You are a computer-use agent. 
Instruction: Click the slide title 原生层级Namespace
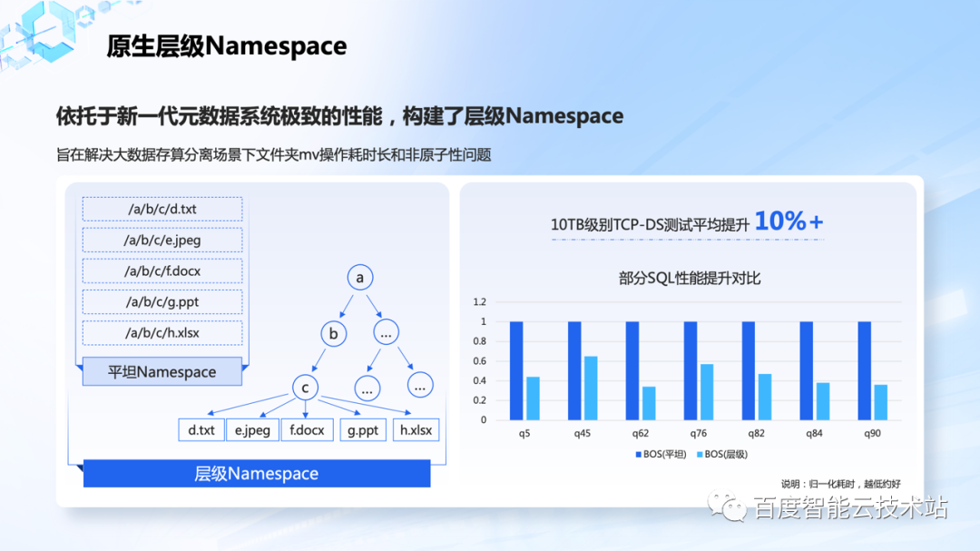(226, 46)
